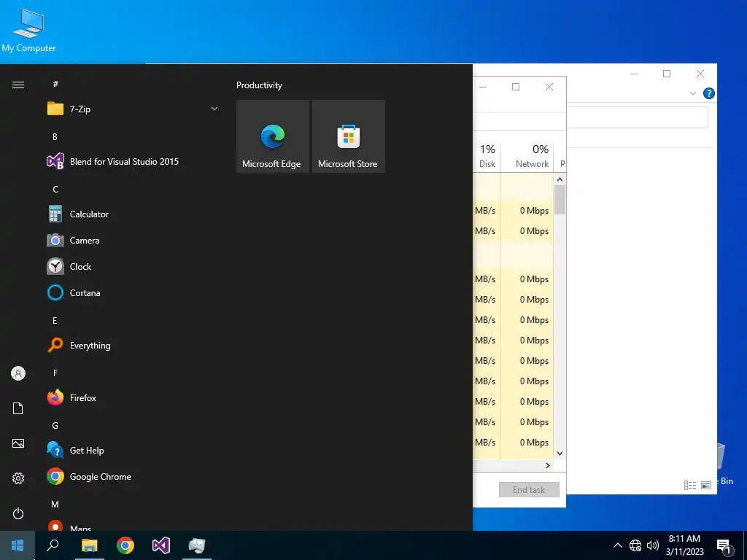Open the volume tray icon
This screenshot has height=560, width=747.
pos(653,545)
